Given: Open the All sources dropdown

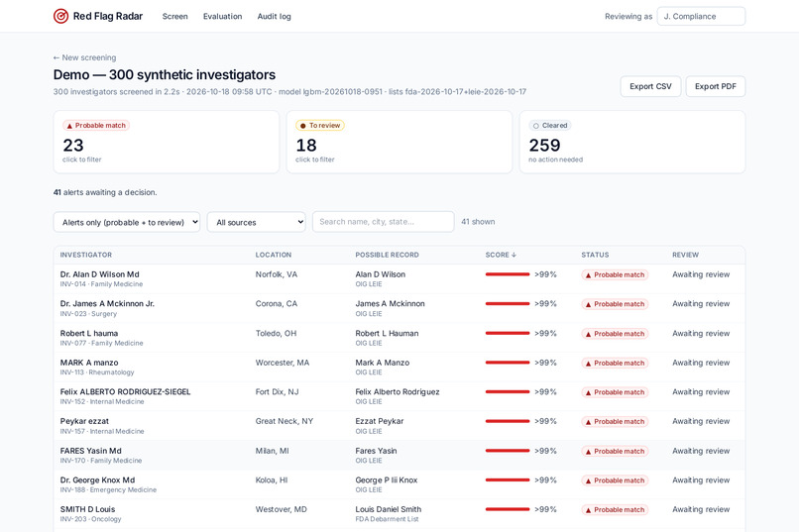Looking at the screenshot, I should (x=257, y=222).
